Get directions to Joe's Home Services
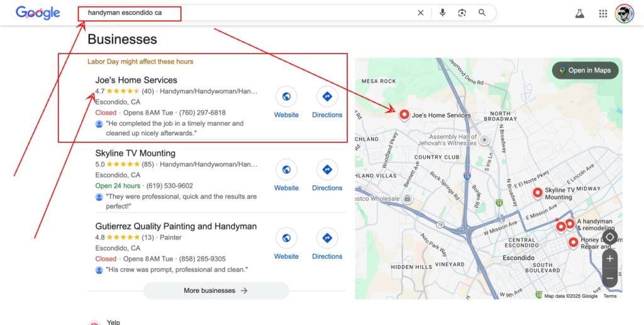Image resolution: width=644 pixels, height=325 pixels. coord(327,102)
